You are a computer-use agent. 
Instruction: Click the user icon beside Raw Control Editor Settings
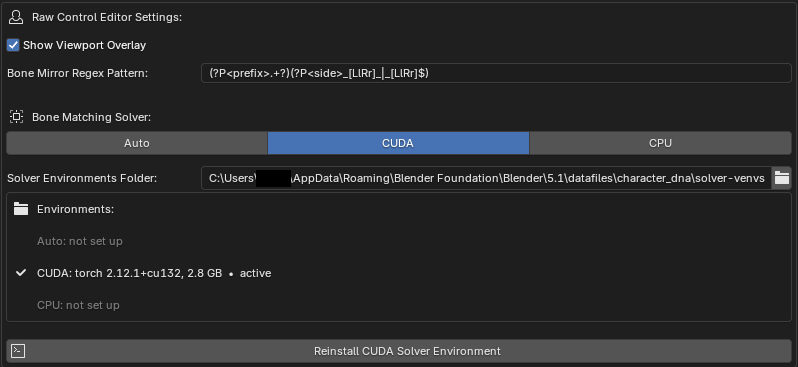[16, 17]
